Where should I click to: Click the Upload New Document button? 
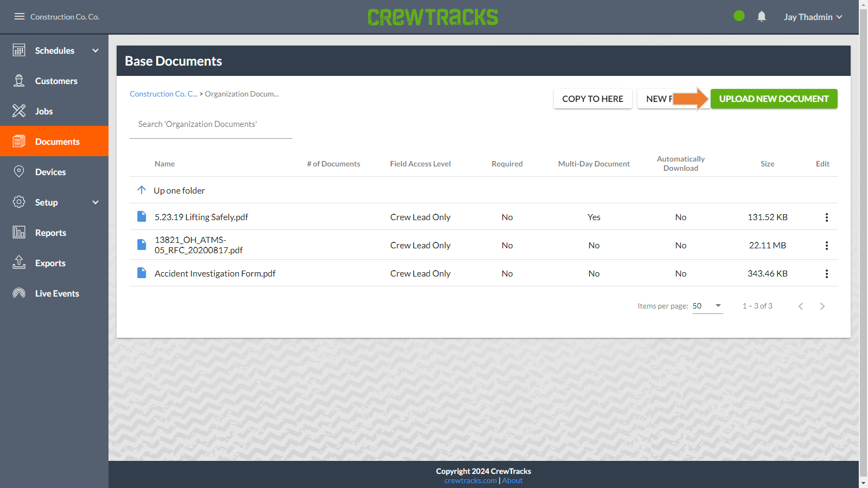click(x=774, y=99)
